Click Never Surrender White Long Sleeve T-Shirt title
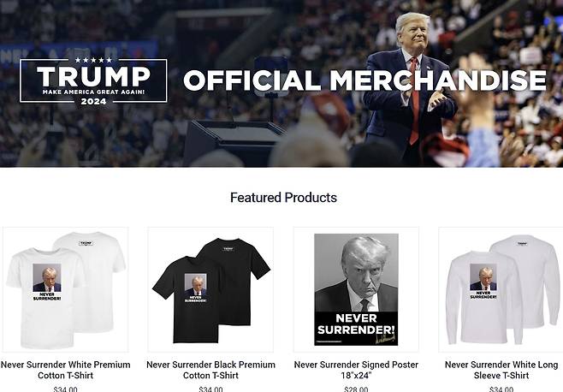 coord(501,370)
